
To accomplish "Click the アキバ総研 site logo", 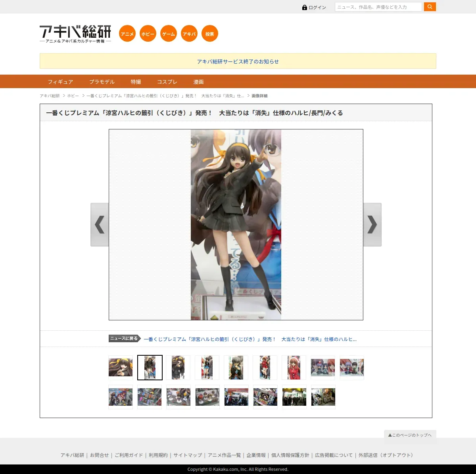I will coord(75,34).
